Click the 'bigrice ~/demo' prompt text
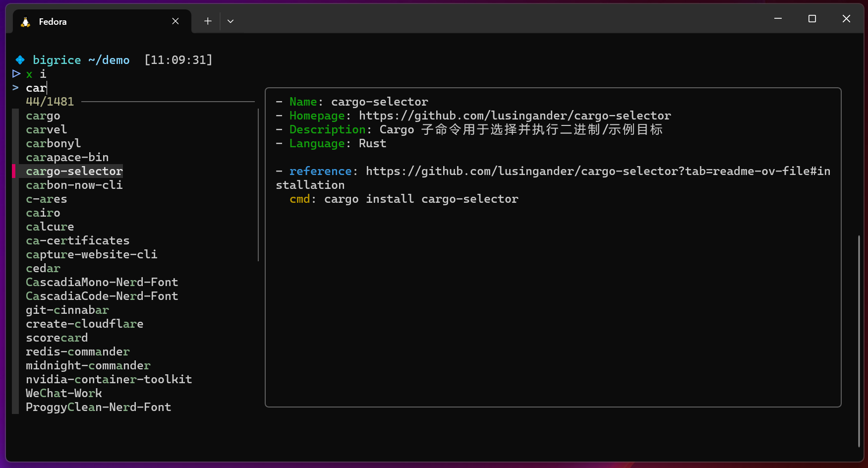 pos(81,60)
